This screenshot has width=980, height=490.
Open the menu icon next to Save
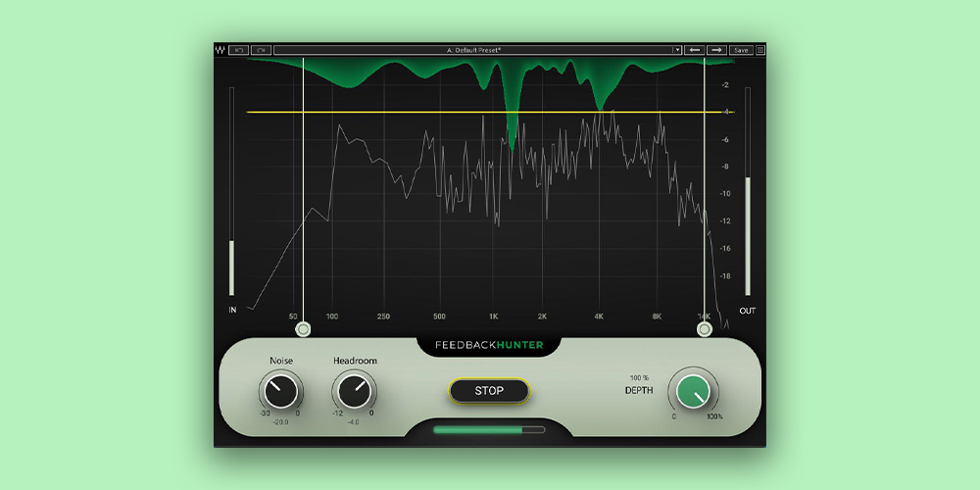coord(760,49)
